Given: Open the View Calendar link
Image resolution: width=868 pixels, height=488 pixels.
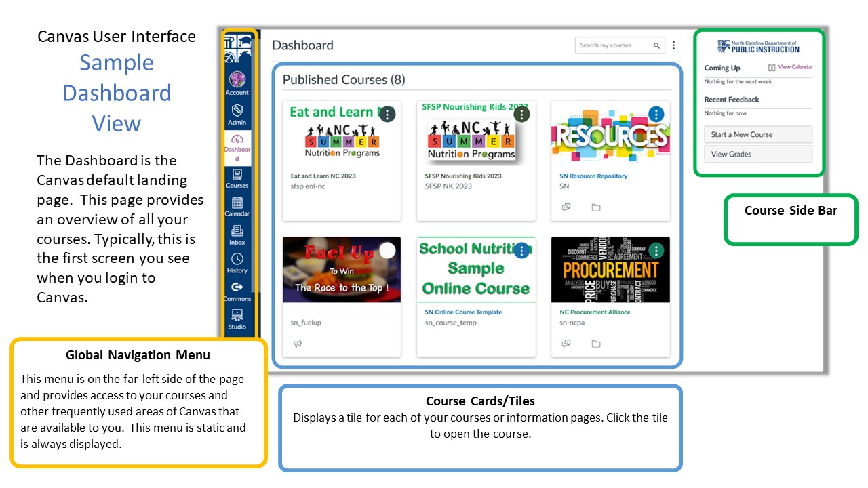Looking at the screenshot, I should click(x=791, y=67).
